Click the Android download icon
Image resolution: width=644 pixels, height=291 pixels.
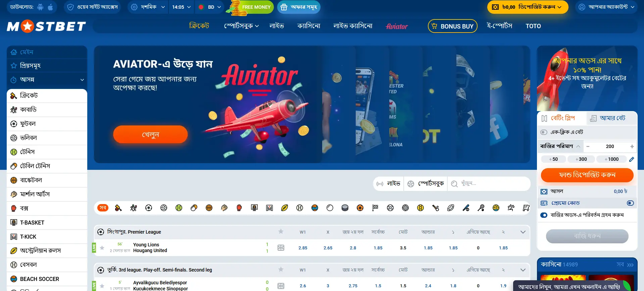pyautogui.click(x=40, y=7)
